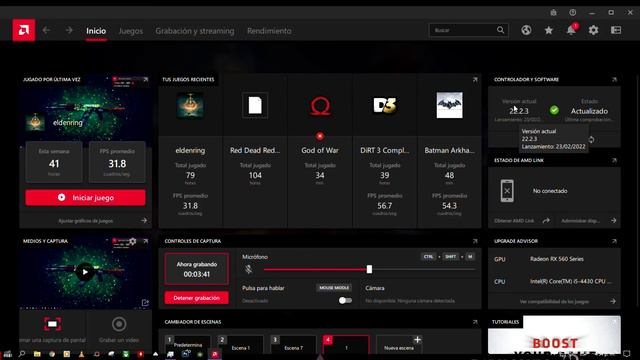This screenshot has height=360, width=640.
Task: Click the AMD logo home icon
Action: [x=23, y=30]
